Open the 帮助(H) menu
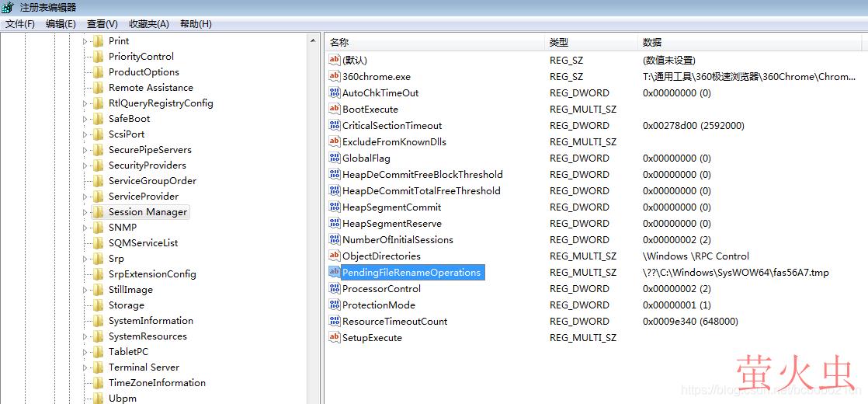868x404 pixels. pyautogui.click(x=196, y=24)
